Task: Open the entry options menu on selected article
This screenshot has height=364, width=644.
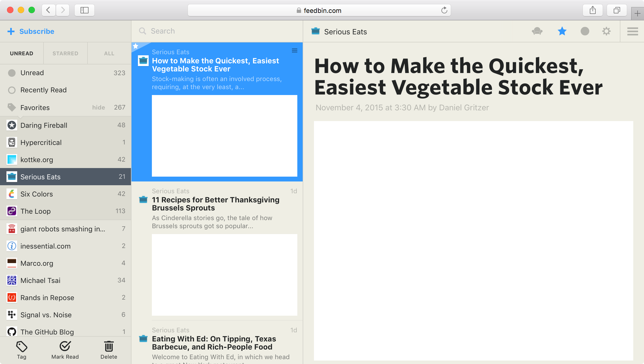Action: coord(295,50)
